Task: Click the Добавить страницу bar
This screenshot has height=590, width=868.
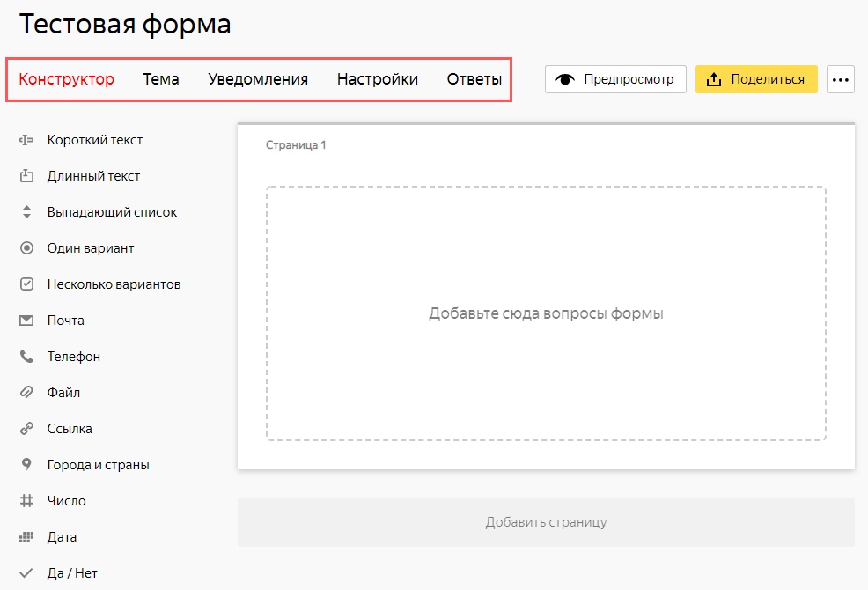Action: point(546,522)
